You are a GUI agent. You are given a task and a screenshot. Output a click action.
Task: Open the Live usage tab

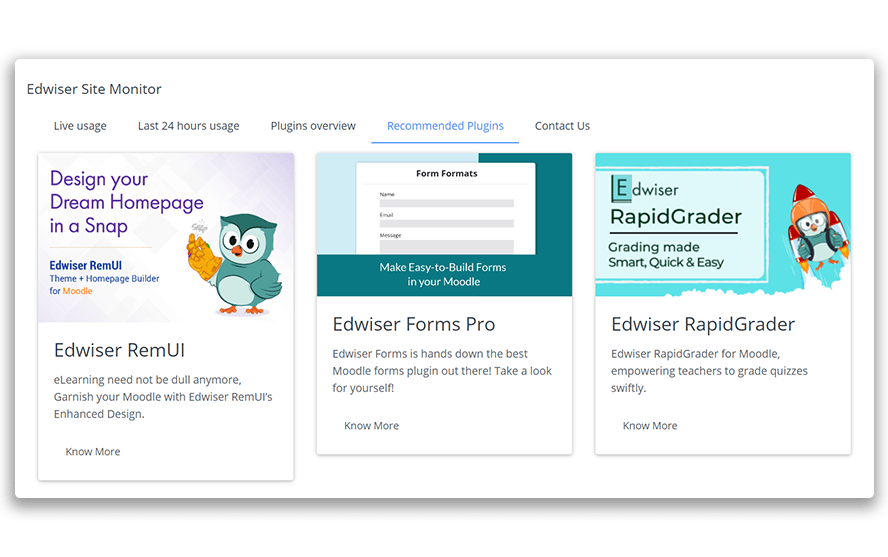click(80, 126)
